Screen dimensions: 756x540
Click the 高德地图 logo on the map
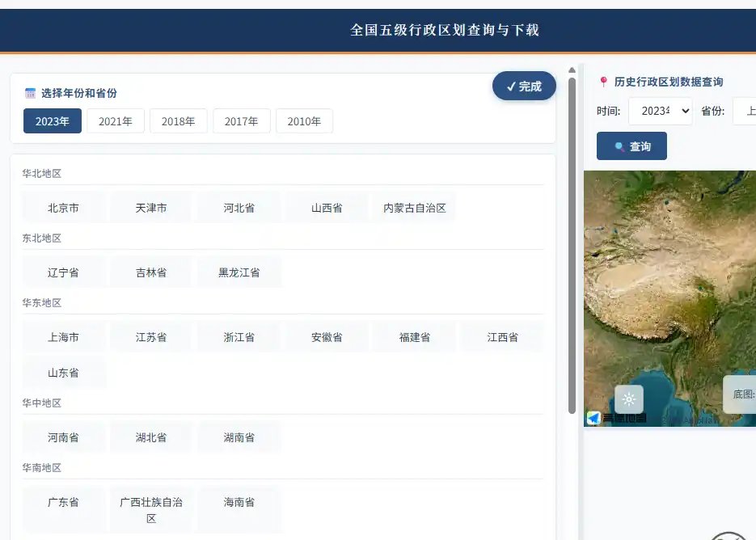pyautogui.click(x=616, y=418)
